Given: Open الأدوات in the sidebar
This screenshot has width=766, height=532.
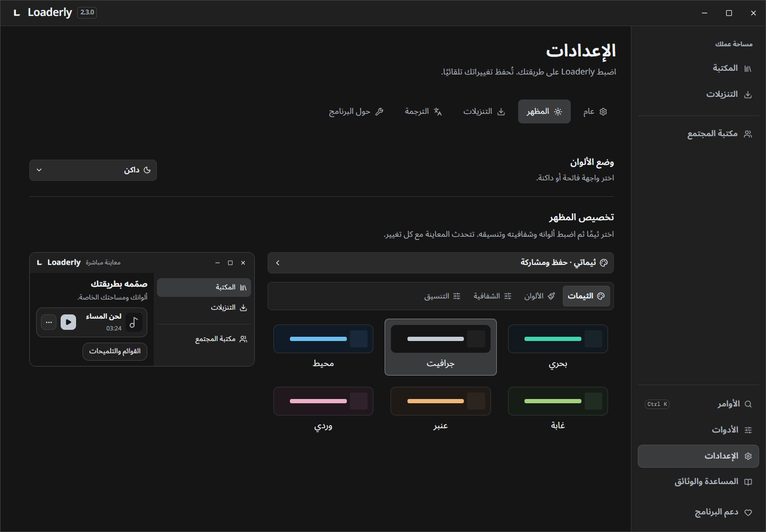Looking at the screenshot, I should click(x=698, y=430).
